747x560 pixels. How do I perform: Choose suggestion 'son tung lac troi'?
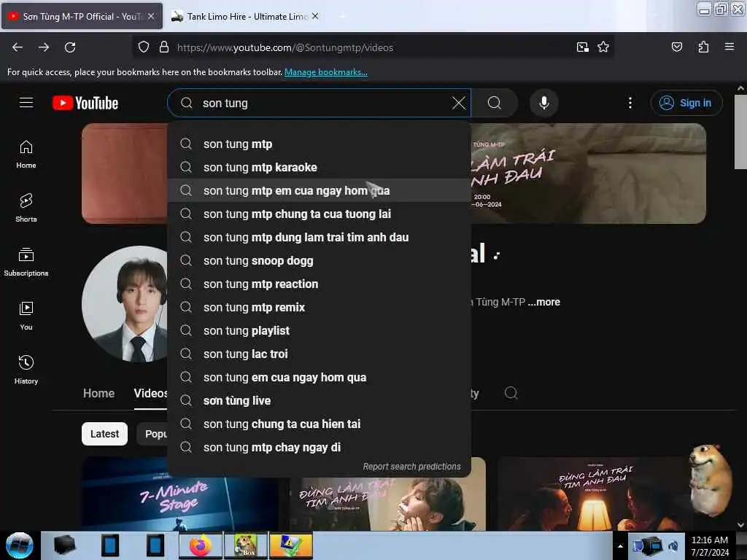[x=320, y=354]
